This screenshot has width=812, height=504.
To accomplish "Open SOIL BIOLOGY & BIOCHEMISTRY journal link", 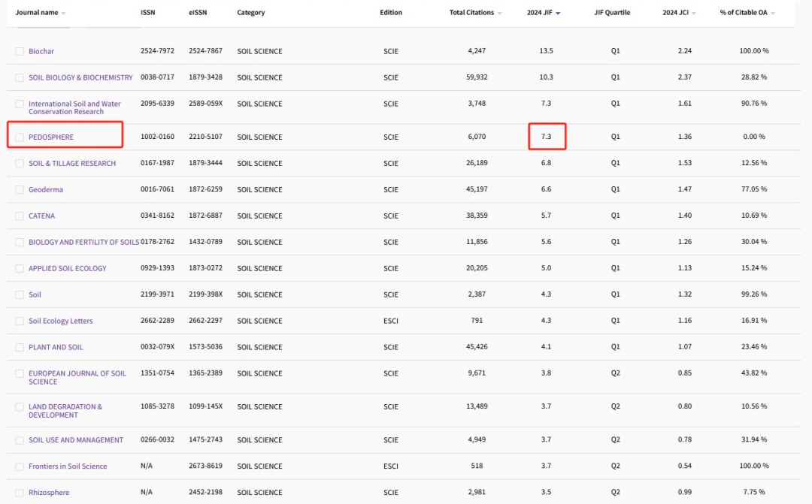I will point(80,77).
